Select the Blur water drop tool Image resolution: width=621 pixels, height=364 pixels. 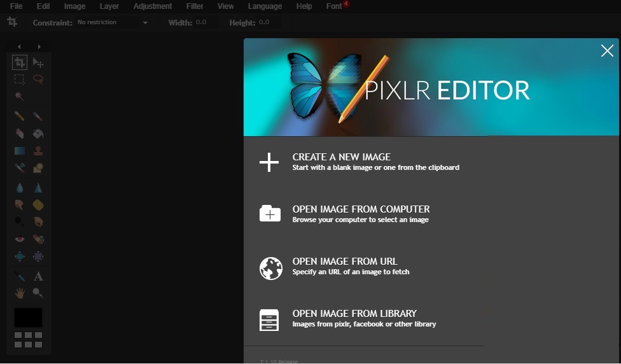coord(19,188)
